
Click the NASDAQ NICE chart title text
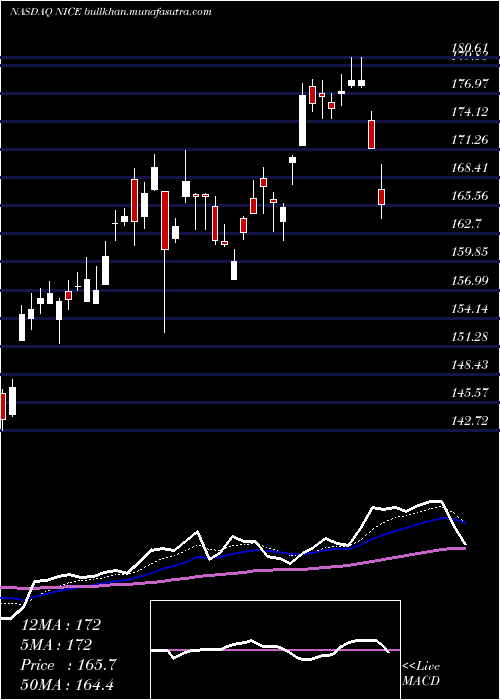(x=111, y=12)
